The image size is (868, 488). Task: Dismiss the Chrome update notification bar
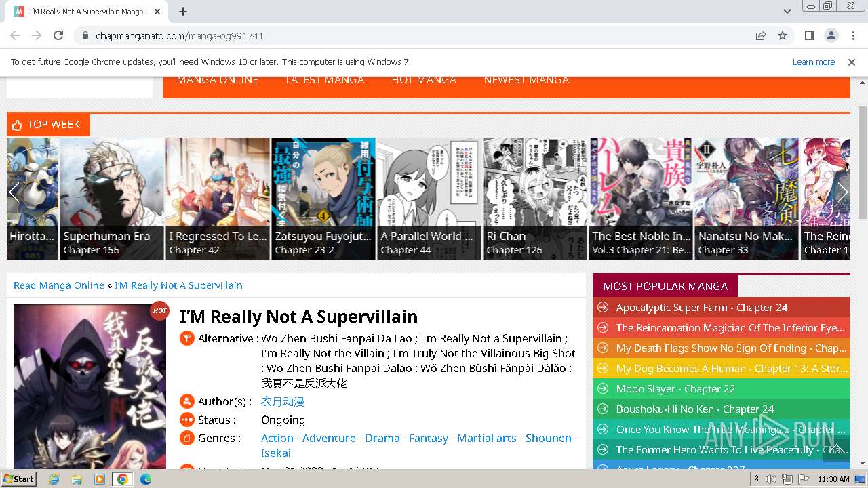point(852,62)
